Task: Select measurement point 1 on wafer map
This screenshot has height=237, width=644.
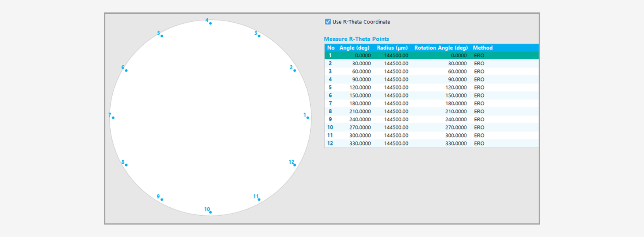Action: point(308,118)
